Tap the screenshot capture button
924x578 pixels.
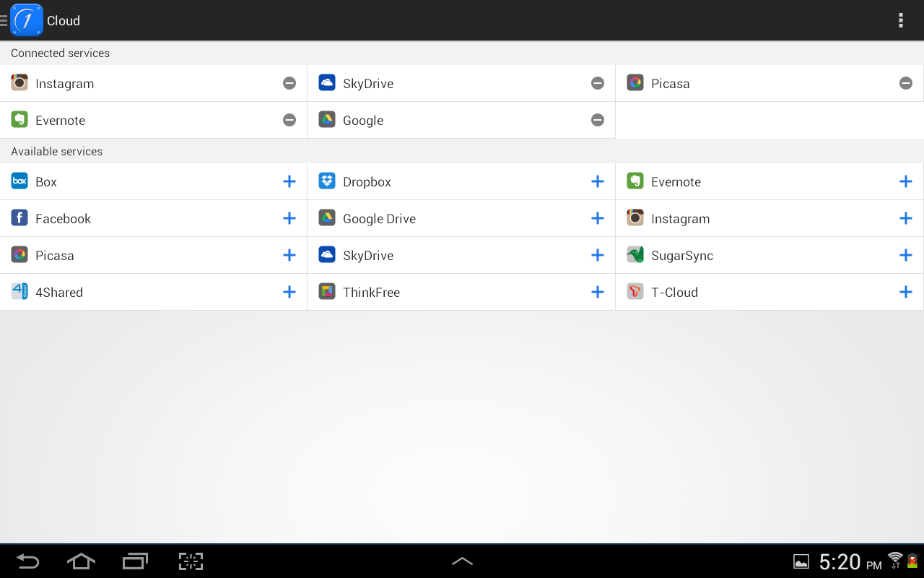191,561
